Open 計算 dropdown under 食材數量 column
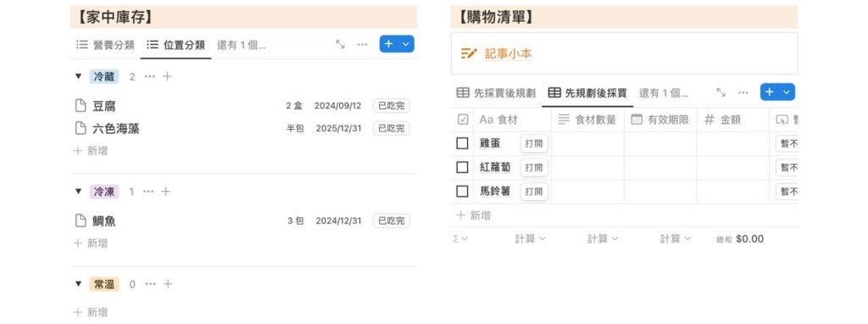This screenshot has height=324, width=868. [x=603, y=238]
